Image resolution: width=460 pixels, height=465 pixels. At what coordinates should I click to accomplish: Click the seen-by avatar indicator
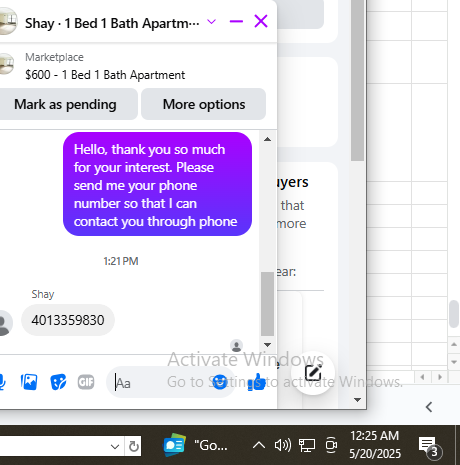[x=237, y=346]
